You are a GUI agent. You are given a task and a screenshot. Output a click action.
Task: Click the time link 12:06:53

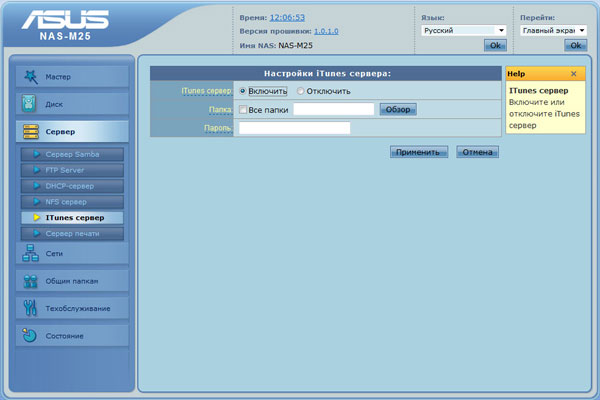pos(287,18)
